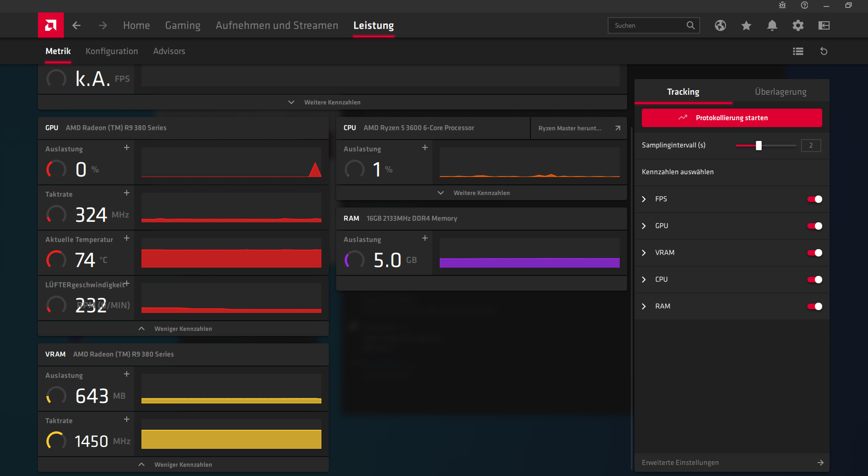Click the Samplingintervall slider handle
Screen dimensions: 868x476
[x=758, y=146]
